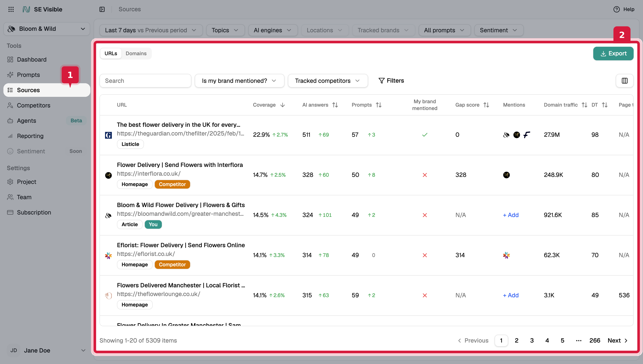Open Help via question mark icon
This screenshot has height=364, width=643.
click(x=616, y=9)
